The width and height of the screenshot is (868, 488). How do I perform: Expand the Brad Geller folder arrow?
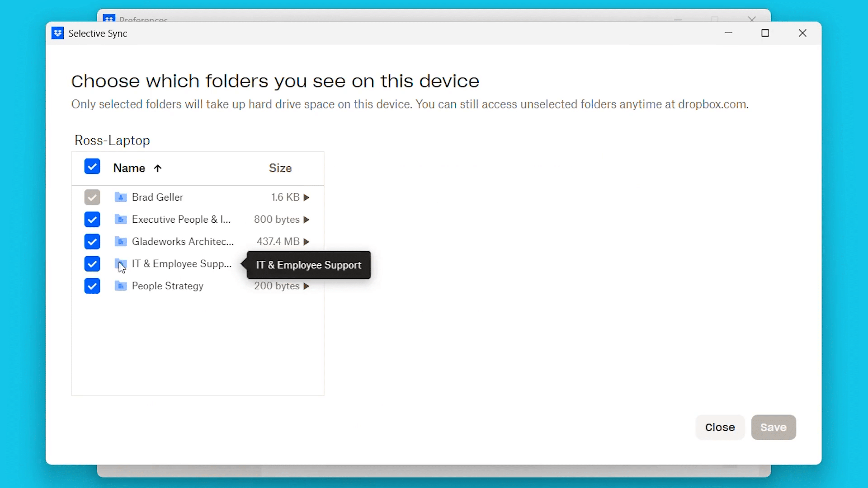(x=307, y=197)
